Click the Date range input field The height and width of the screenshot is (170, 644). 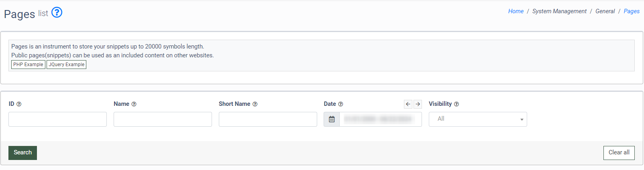[380, 119]
